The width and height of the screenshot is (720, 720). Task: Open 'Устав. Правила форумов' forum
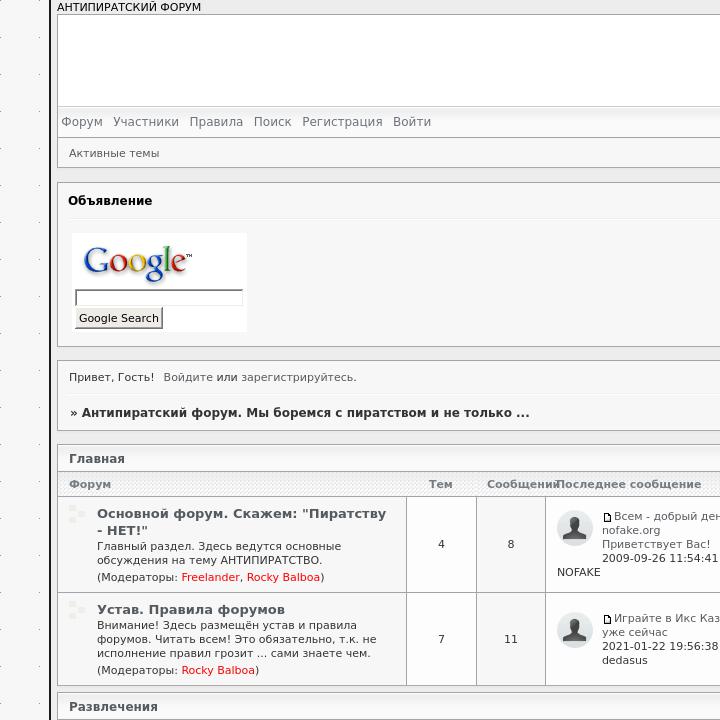[191, 610]
